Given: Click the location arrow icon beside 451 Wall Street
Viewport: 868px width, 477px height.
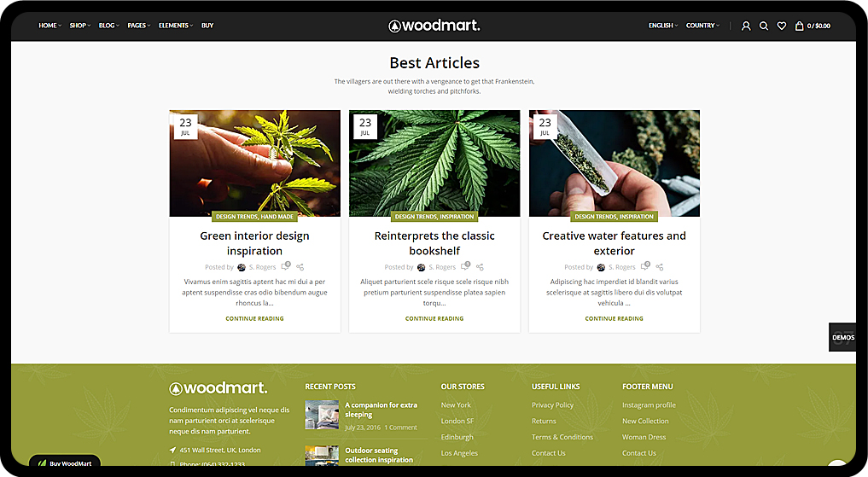Looking at the screenshot, I should tap(172, 451).
